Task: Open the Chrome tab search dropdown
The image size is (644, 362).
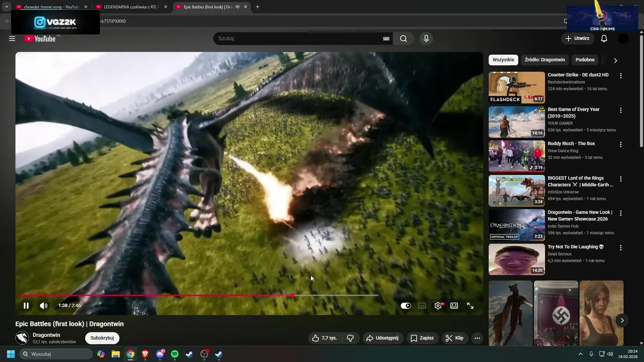Action: (x=7, y=7)
